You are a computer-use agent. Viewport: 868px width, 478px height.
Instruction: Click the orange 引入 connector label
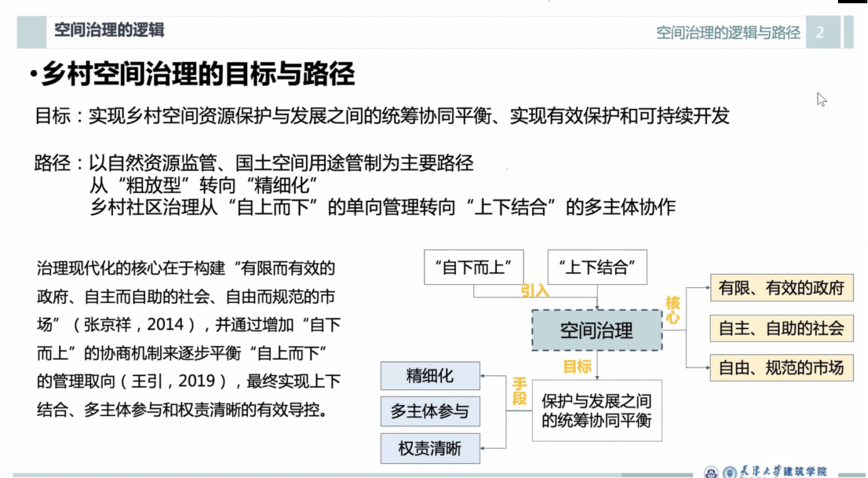pyautogui.click(x=535, y=291)
